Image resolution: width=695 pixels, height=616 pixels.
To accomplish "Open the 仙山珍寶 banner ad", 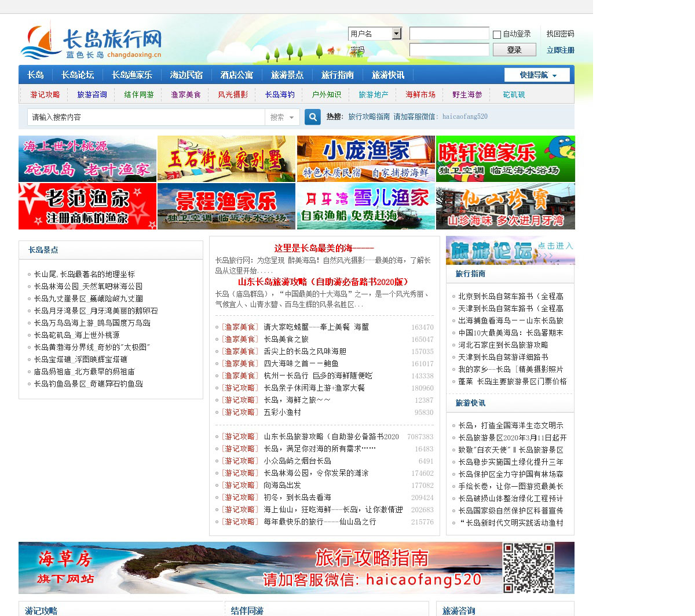I will click(505, 206).
